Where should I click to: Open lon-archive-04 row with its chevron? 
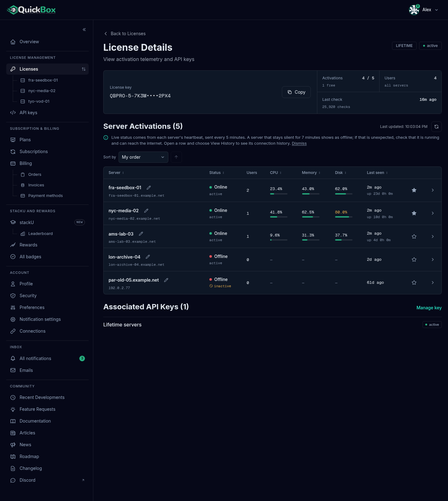coord(433,260)
